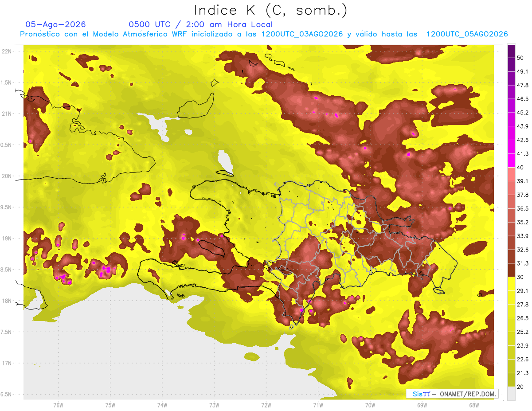
Task: Click the colorbar value '46.5'
Action: point(522,99)
